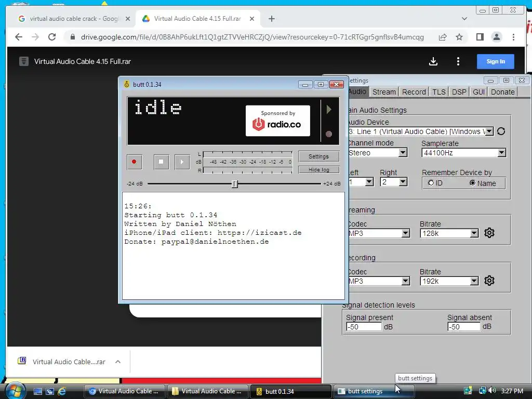The image size is (532, 399).
Task: Select Remember Device by Name radio
Action: click(x=473, y=183)
